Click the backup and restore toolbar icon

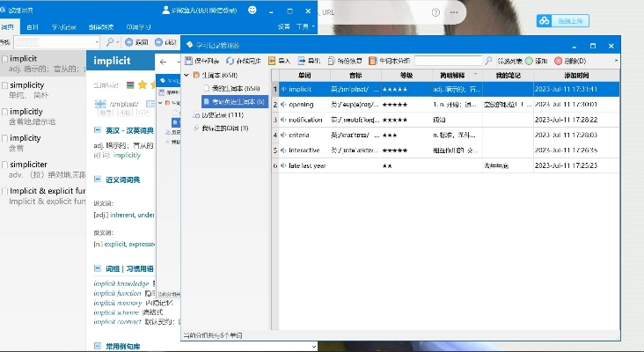pos(332,61)
